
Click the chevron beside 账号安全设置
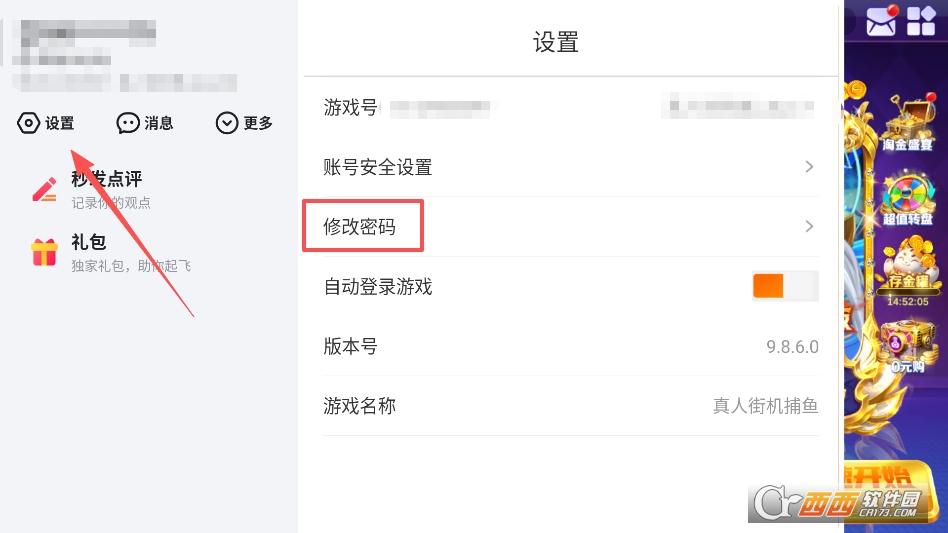(809, 167)
